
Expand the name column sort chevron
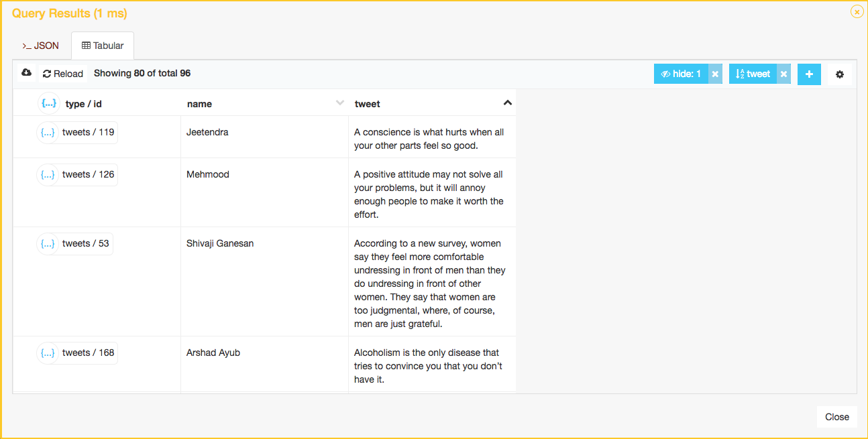[x=340, y=103]
